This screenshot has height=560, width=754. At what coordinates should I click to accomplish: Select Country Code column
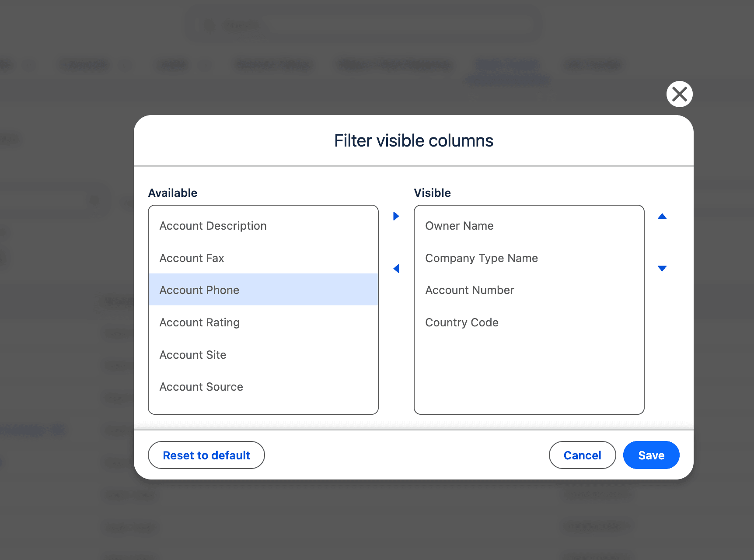point(462,322)
